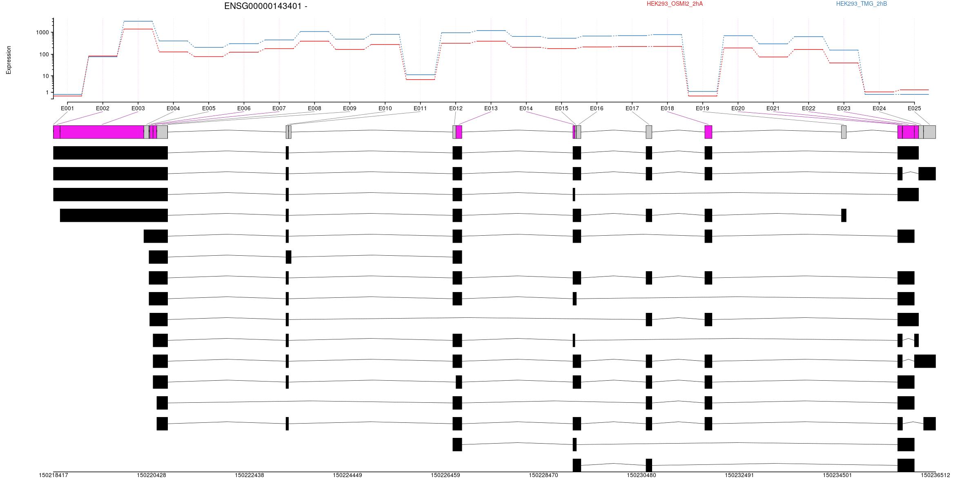Screen dimensions: 980x482
Task: Click the E012 exon label
Action: (456, 109)
